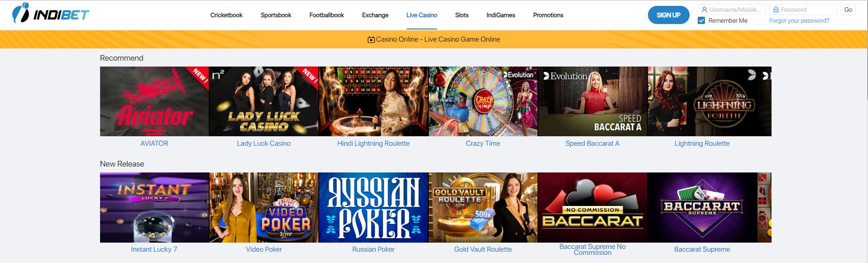Open the Promotions page
This screenshot has height=263, width=868.
point(548,15)
